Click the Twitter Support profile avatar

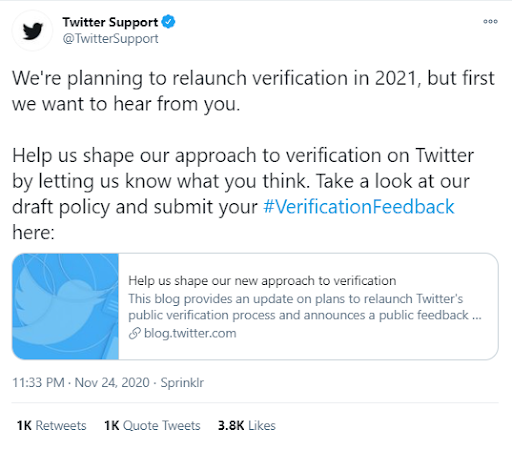[x=32, y=30]
